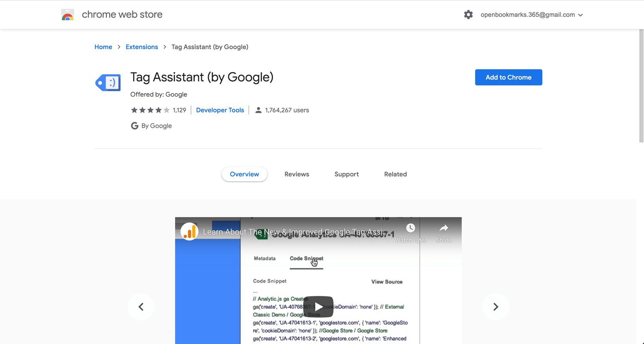644x344 pixels.
Task: Play the YouTube video preview
Action: pos(318,307)
